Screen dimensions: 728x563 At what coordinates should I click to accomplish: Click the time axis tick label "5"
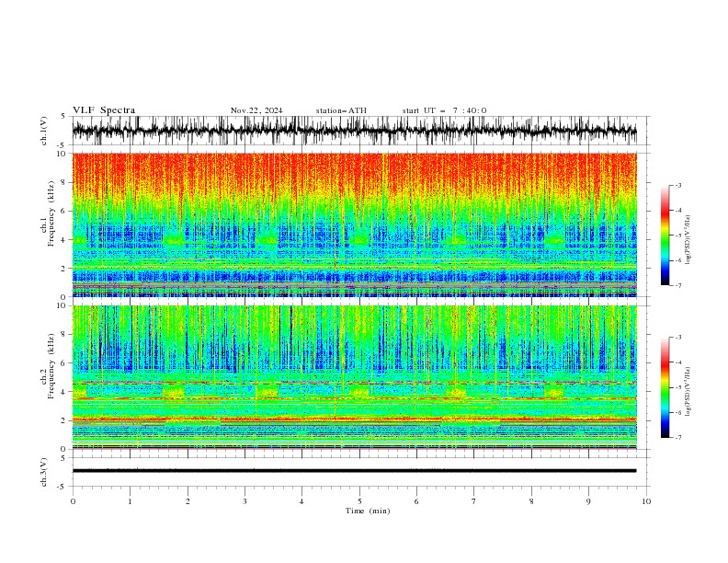(359, 501)
